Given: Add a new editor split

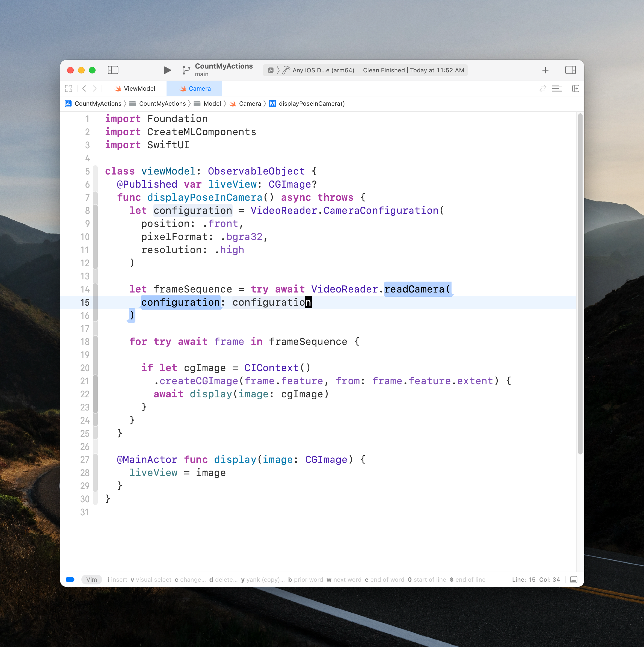Looking at the screenshot, I should 575,88.
